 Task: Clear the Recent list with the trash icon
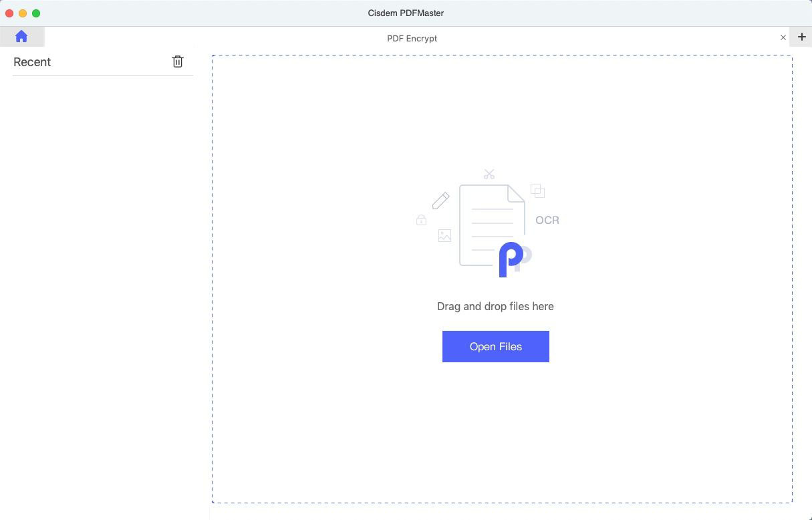178,61
